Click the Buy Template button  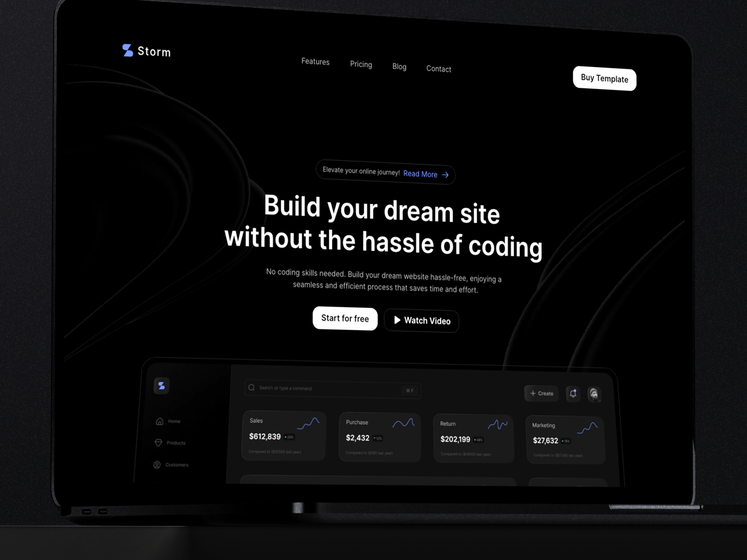point(604,78)
